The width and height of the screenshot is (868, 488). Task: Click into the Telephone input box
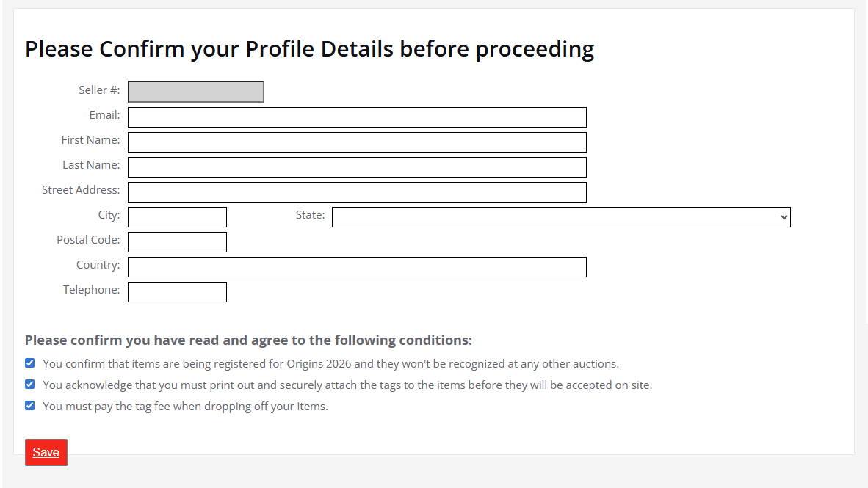coord(177,292)
